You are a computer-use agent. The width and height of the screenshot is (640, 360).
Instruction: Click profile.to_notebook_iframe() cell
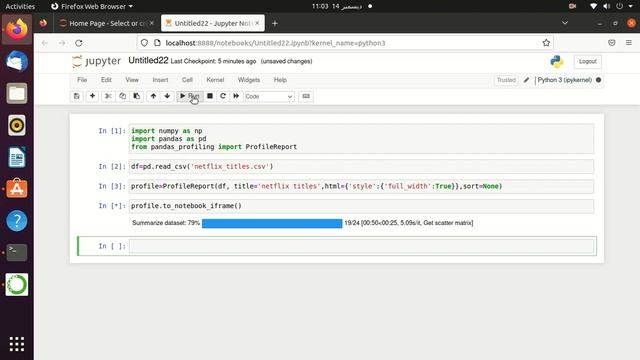361,206
